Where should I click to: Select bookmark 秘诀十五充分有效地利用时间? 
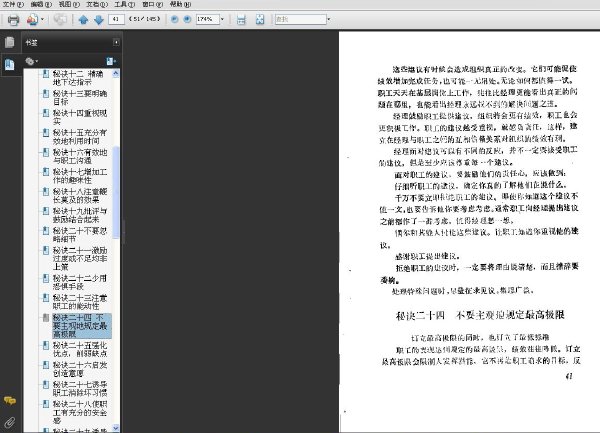[x=80, y=137]
